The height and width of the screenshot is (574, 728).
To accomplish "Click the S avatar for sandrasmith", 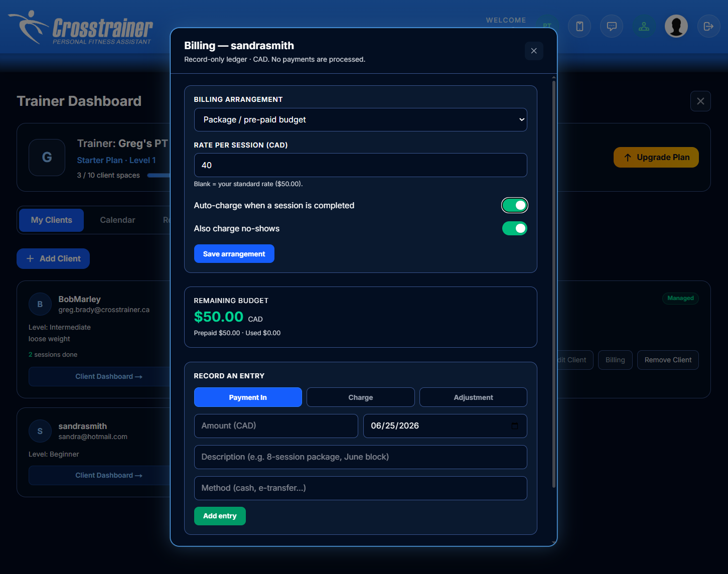I will point(40,431).
